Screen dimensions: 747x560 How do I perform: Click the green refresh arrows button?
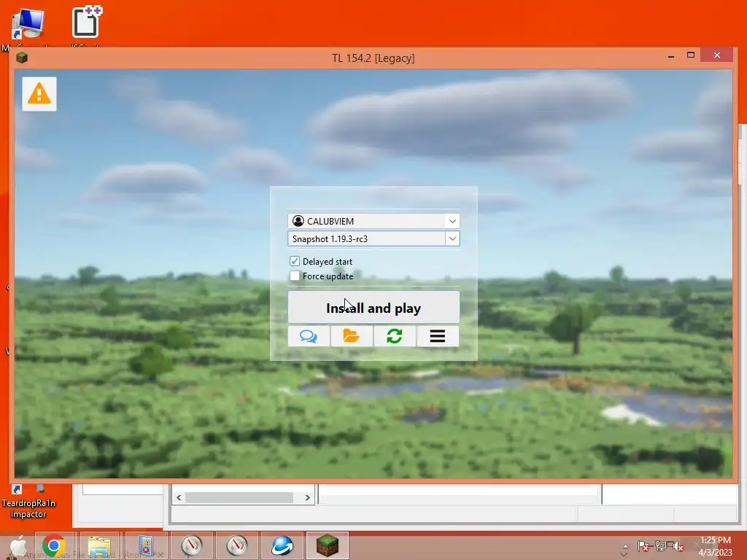click(395, 336)
